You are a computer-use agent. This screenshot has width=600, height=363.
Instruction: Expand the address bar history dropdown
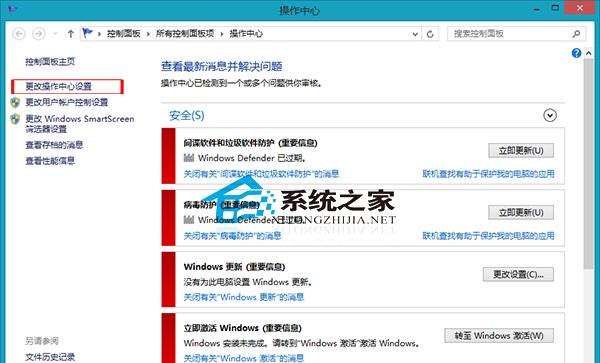pos(415,34)
